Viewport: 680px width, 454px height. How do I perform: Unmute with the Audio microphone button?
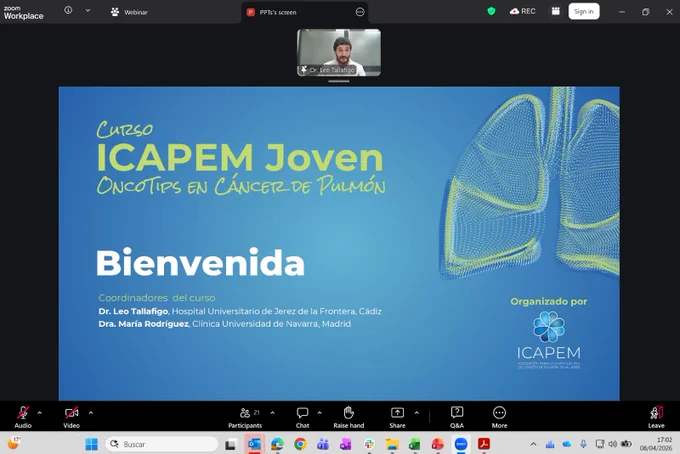[23, 417]
